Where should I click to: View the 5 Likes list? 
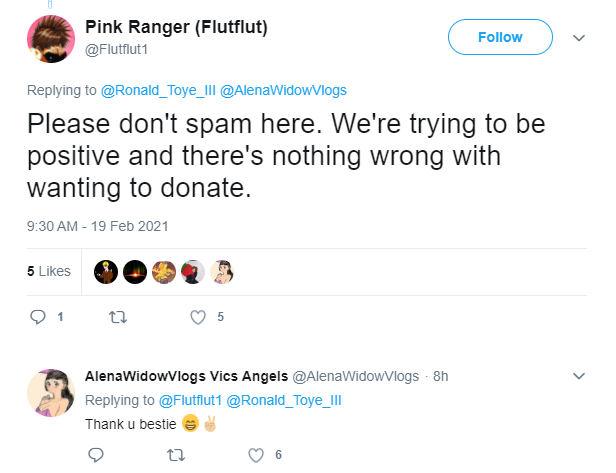tap(49, 271)
